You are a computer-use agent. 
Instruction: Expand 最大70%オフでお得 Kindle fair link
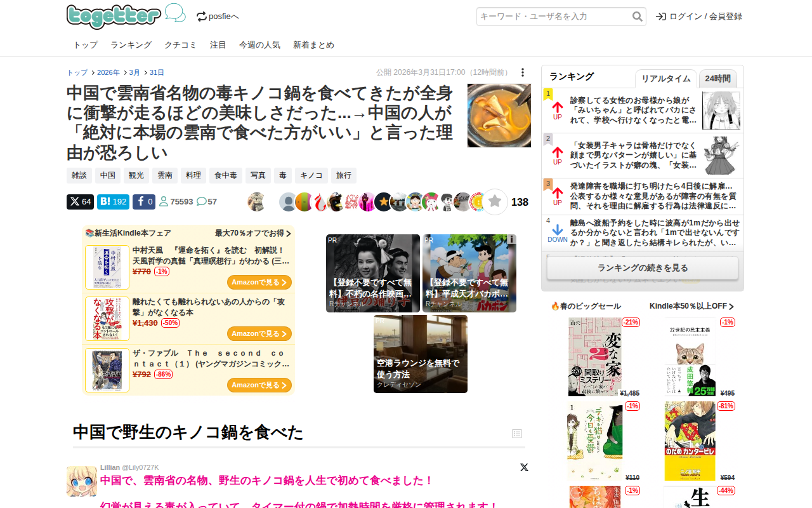tap(253, 233)
